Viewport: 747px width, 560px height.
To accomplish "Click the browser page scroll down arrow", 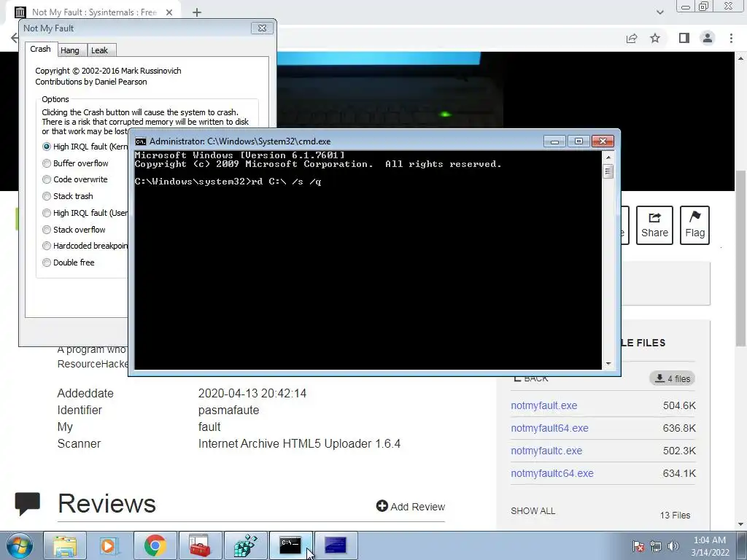I will point(740,524).
